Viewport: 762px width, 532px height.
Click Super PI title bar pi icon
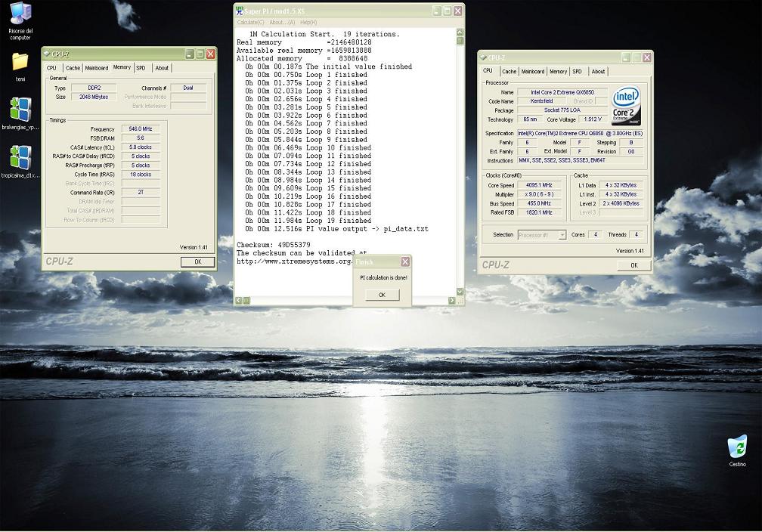[x=239, y=11]
